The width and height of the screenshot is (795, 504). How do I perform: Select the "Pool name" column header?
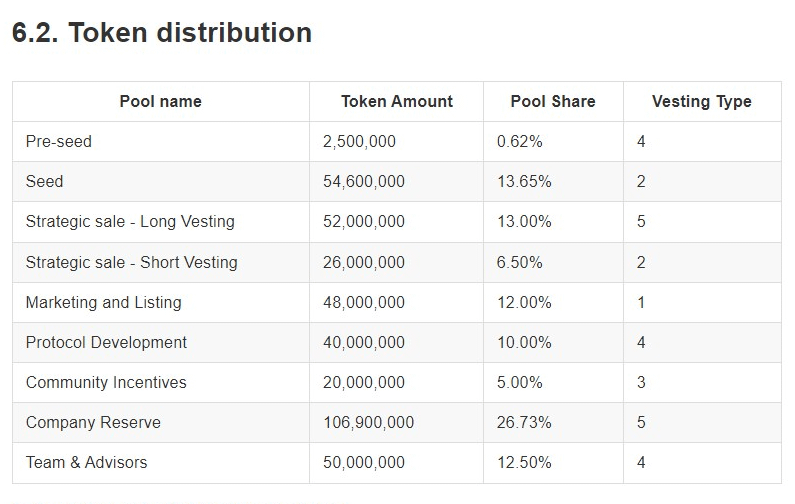coord(160,101)
